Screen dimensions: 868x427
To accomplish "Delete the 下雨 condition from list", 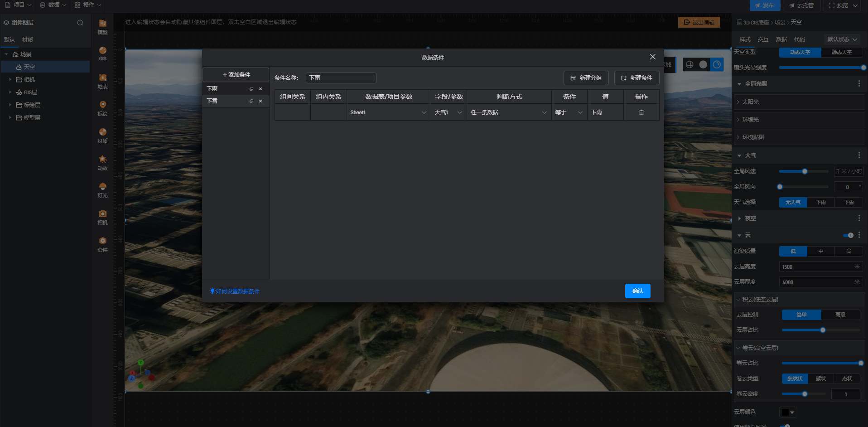I will pyautogui.click(x=260, y=89).
